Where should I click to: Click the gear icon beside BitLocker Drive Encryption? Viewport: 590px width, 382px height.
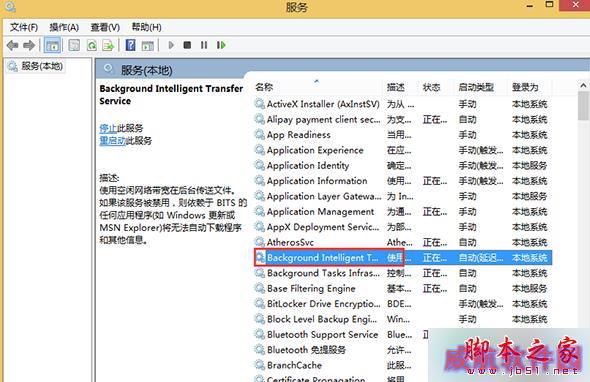(x=259, y=303)
